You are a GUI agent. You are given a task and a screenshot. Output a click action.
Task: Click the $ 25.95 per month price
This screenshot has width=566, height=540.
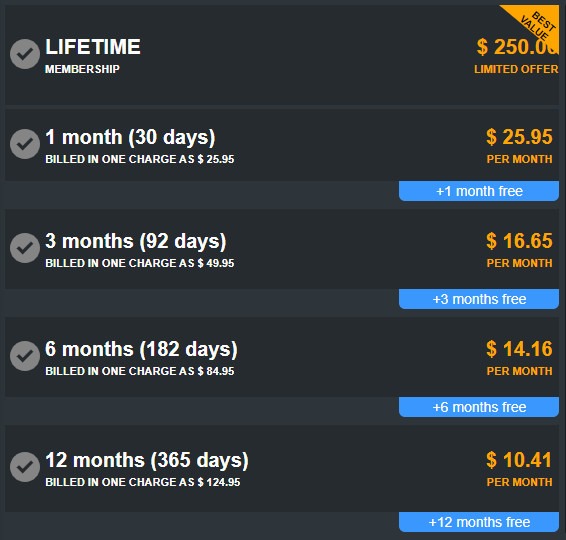pyautogui.click(x=519, y=137)
